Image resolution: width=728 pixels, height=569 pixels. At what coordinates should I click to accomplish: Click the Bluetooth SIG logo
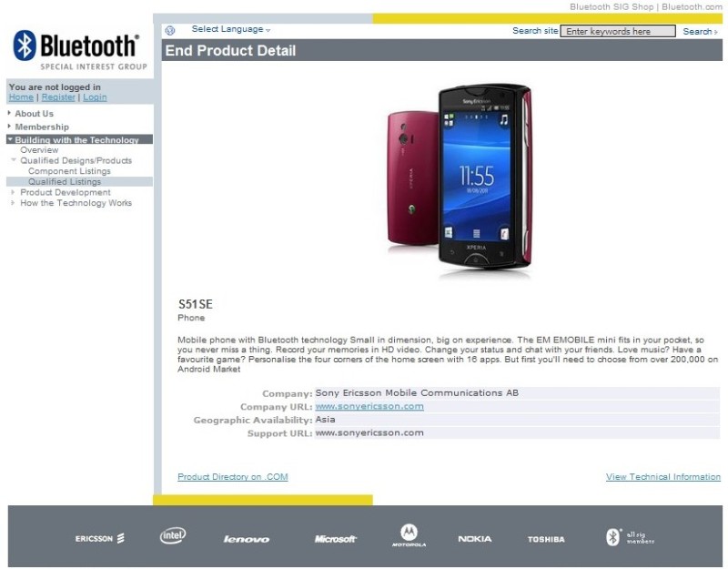[80, 50]
